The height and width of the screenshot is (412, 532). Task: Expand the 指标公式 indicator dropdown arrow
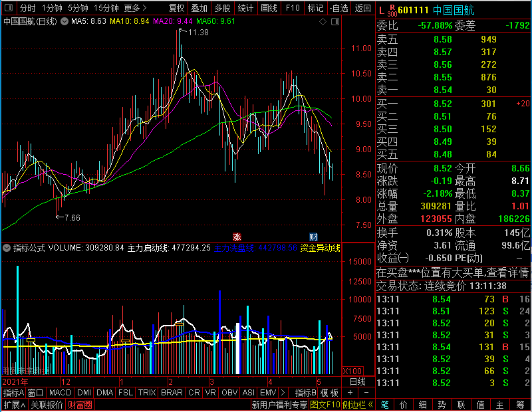point(7,248)
